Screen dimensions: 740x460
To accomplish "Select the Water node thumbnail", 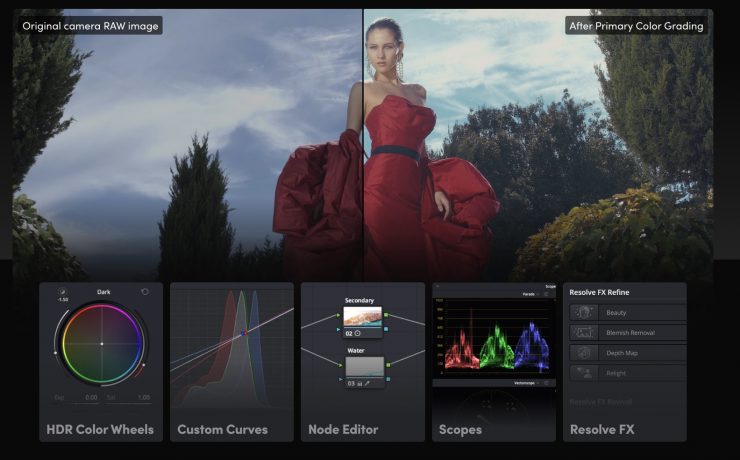I will (x=363, y=366).
